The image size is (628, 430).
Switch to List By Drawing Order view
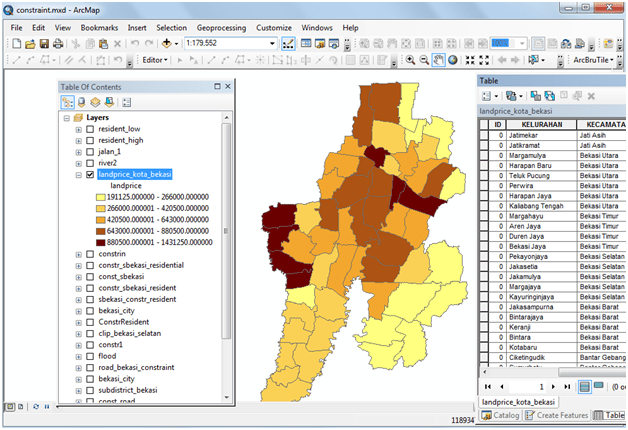coord(67,102)
